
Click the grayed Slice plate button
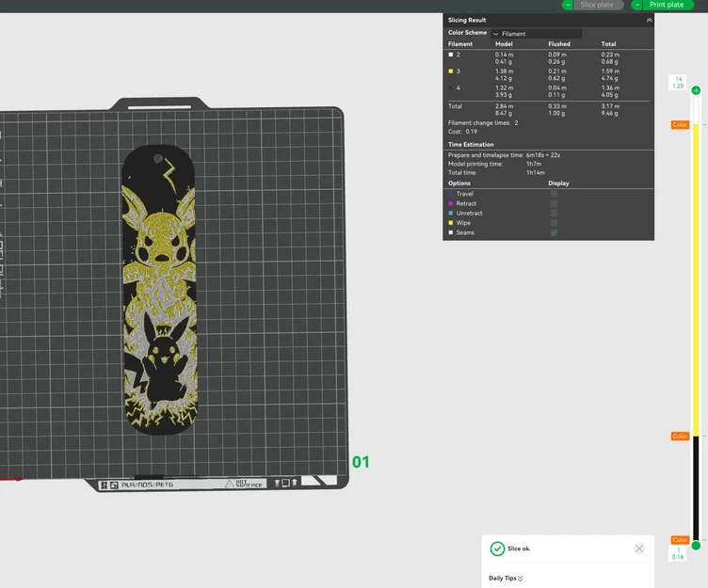(x=597, y=5)
